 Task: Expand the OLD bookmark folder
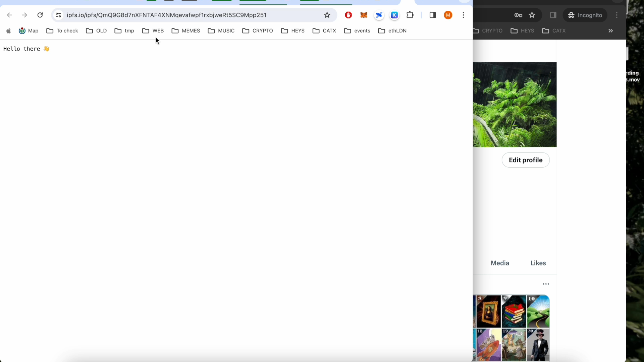tap(96, 31)
